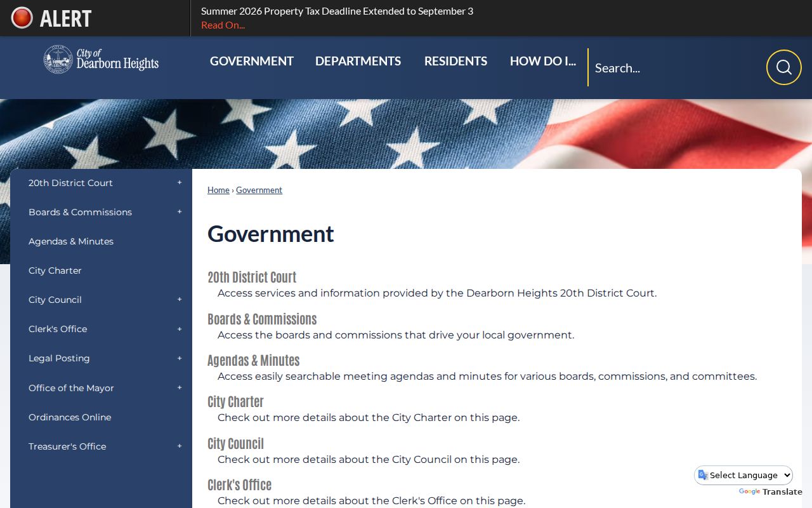Click the Government breadcrumb link
Screen dimensions: 812x508
point(259,190)
